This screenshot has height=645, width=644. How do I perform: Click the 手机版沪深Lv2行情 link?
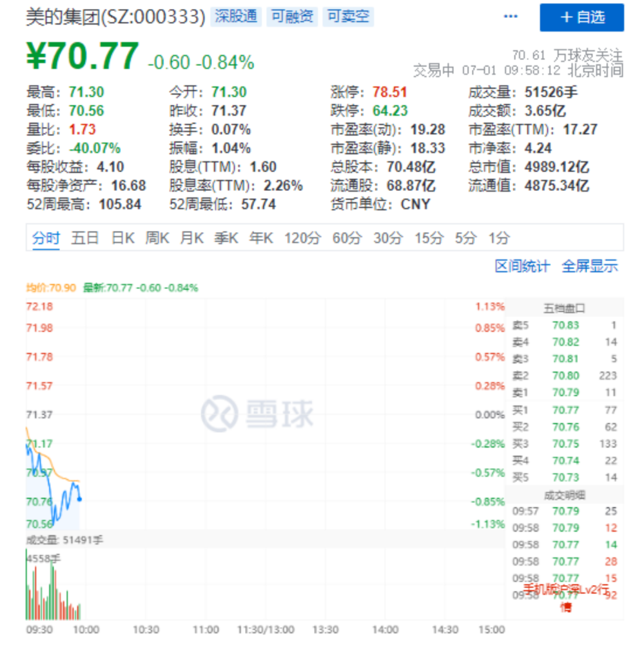(x=566, y=597)
